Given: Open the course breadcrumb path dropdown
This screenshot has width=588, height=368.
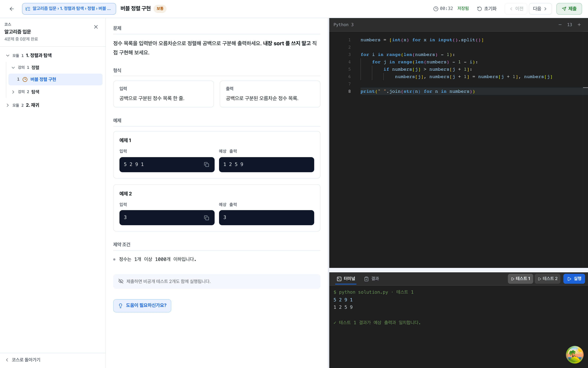Looking at the screenshot, I should (69, 9).
